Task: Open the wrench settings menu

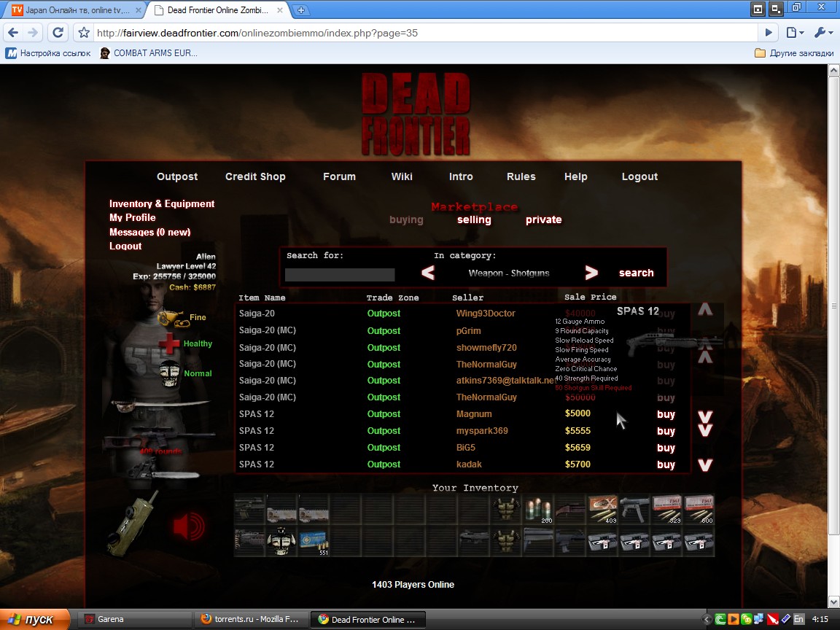Action: pyautogui.click(x=823, y=33)
